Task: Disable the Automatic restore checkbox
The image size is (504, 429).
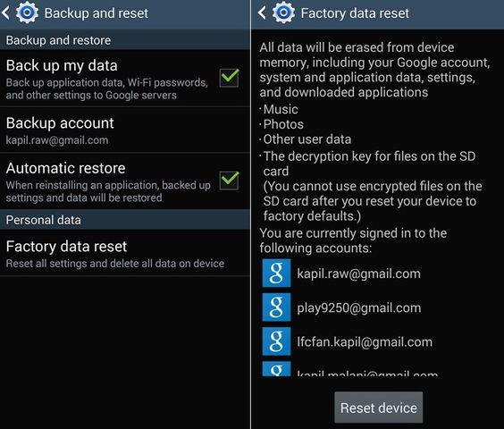Action: point(229,181)
